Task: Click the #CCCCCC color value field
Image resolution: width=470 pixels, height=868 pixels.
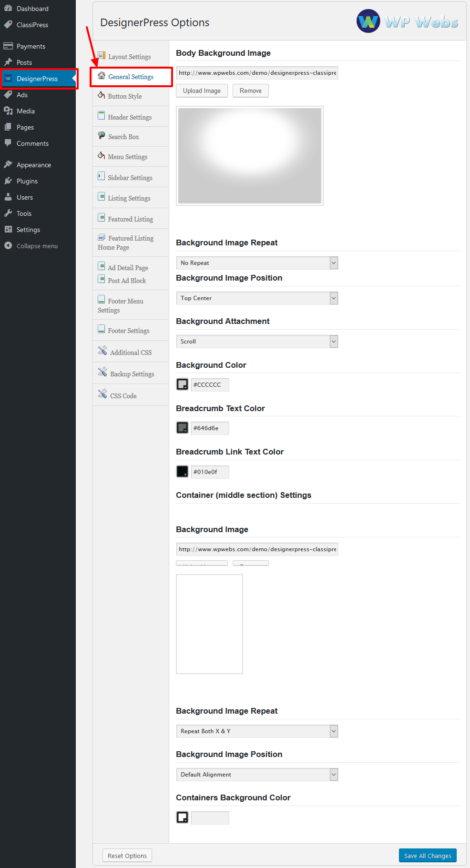Action: pos(210,384)
